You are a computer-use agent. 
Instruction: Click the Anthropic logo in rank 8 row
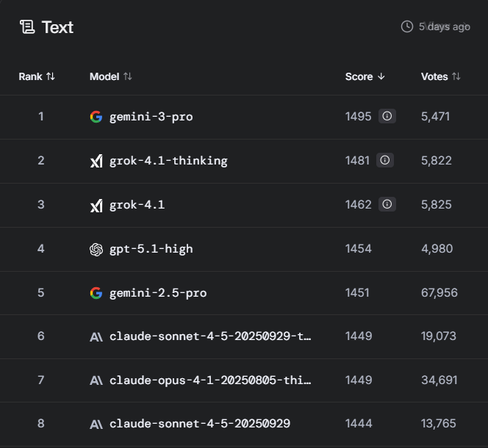coord(96,424)
